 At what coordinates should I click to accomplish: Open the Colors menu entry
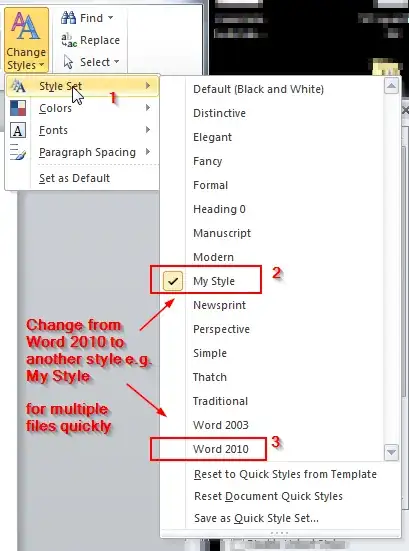83,108
